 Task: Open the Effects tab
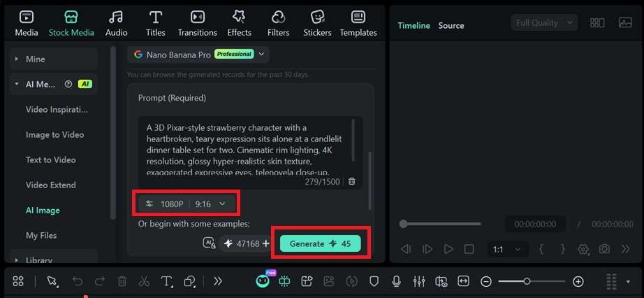tap(239, 24)
